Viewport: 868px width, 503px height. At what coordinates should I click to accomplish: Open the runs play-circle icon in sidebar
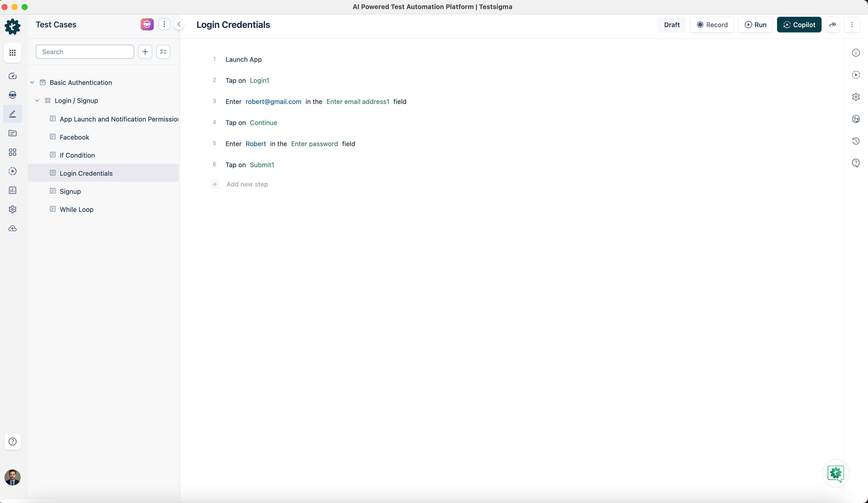(x=12, y=171)
